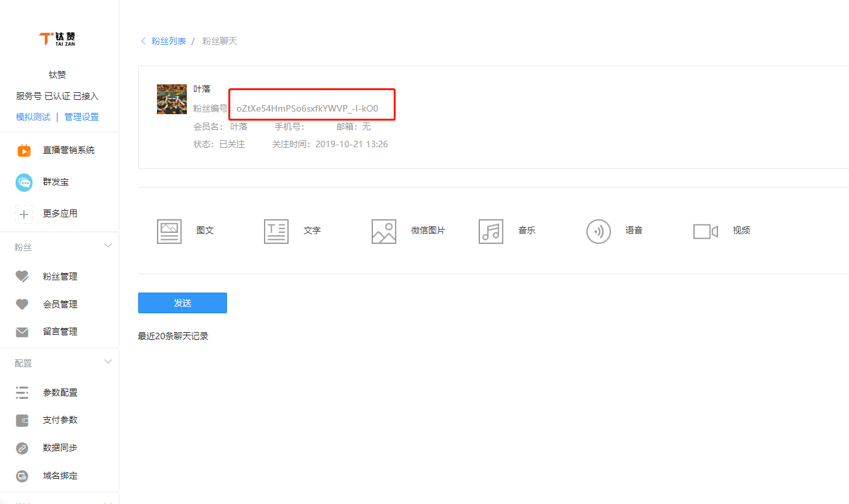Click the 数据同步 link icon
Viewport: 849px width, 504px height.
22,448
